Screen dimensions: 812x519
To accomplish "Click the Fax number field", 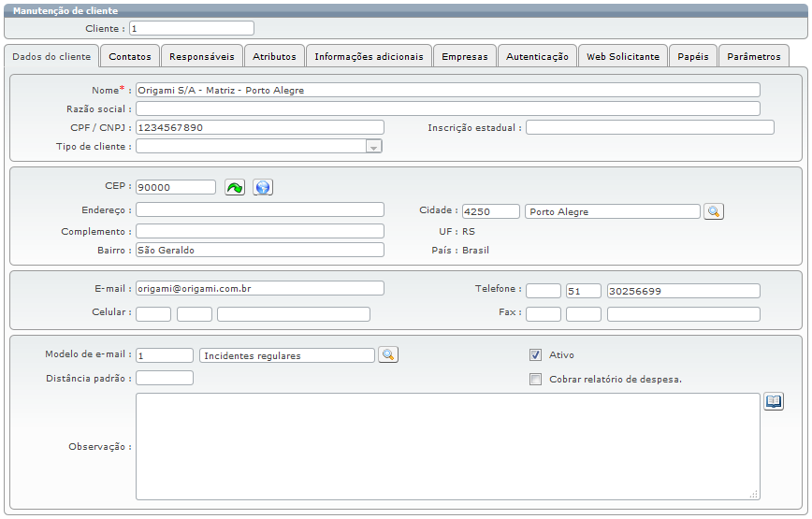I will click(x=684, y=314).
